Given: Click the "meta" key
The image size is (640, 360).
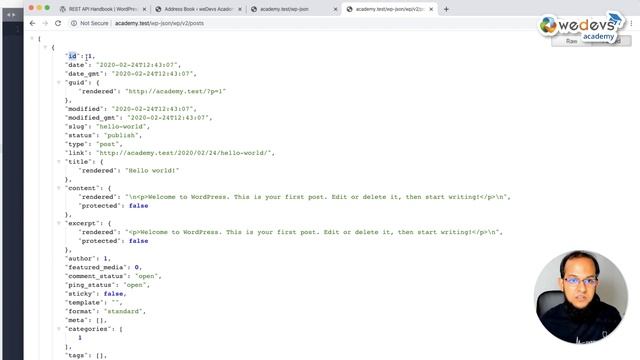Looking at the screenshot, I should (76, 320).
